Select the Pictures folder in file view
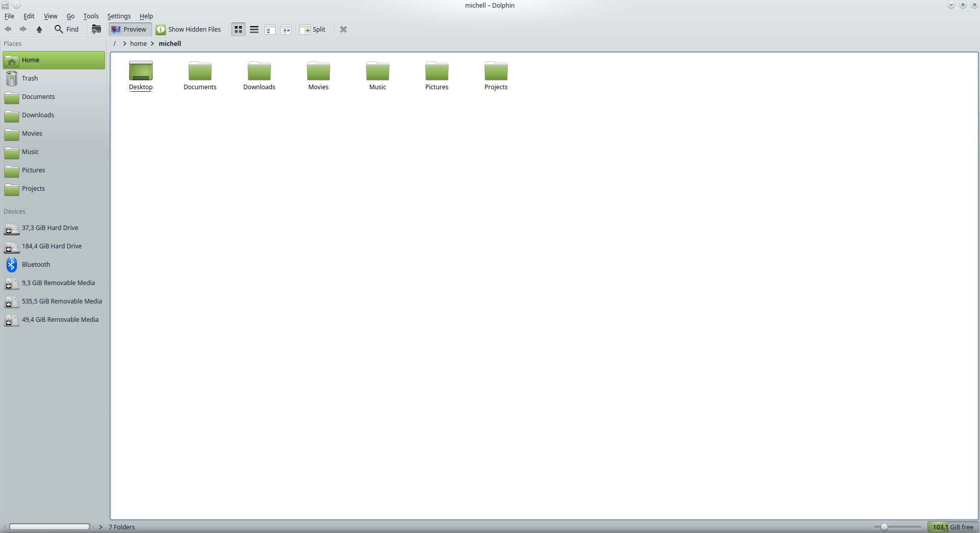980x533 pixels. click(437, 75)
